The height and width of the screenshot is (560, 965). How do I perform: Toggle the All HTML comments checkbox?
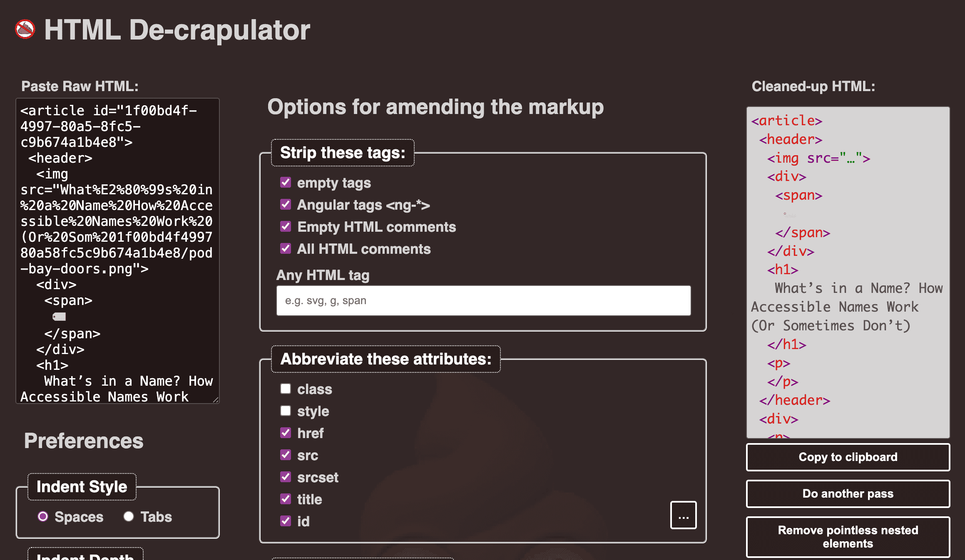(286, 249)
